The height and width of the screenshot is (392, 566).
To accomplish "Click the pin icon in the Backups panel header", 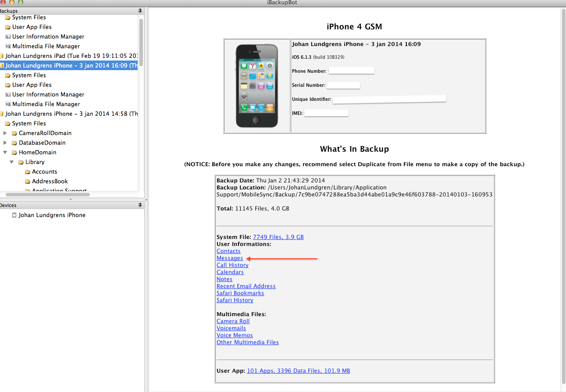I will (x=140, y=11).
